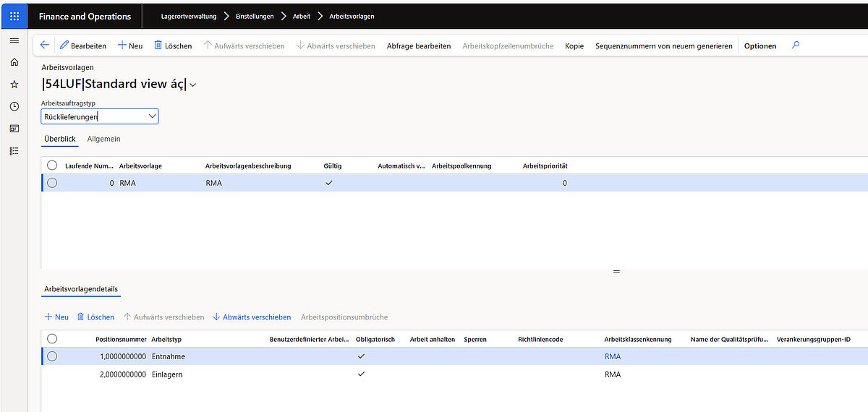Image resolution: width=868 pixels, height=412 pixels.
Task: Click Finance and Operations title
Action: click(85, 16)
